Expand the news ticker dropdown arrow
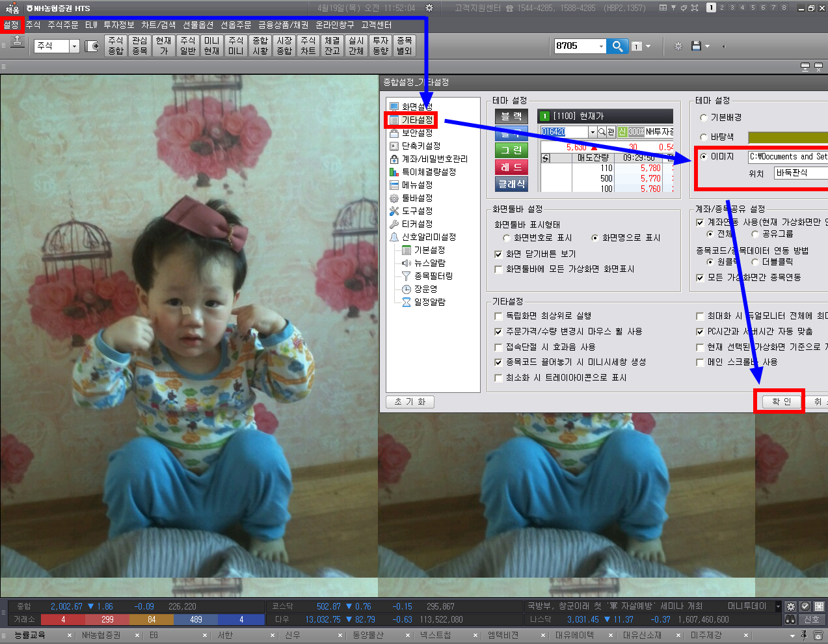The width and height of the screenshot is (828, 644). (778, 606)
